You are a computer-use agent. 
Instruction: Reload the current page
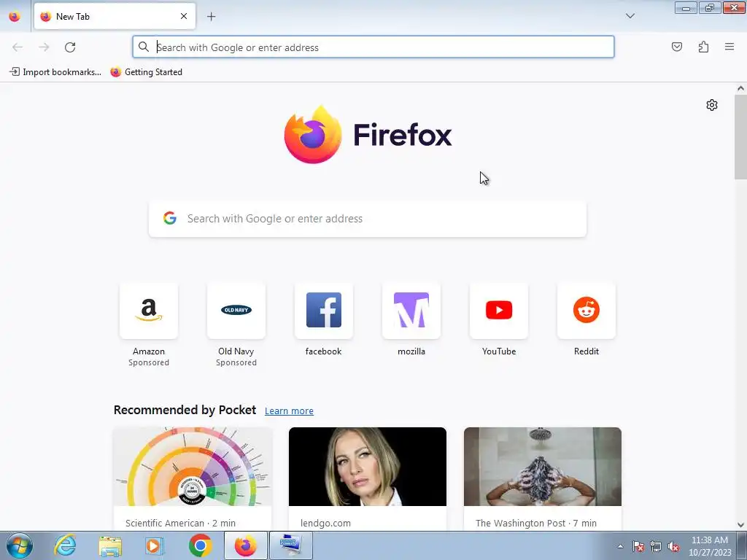coord(70,47)
